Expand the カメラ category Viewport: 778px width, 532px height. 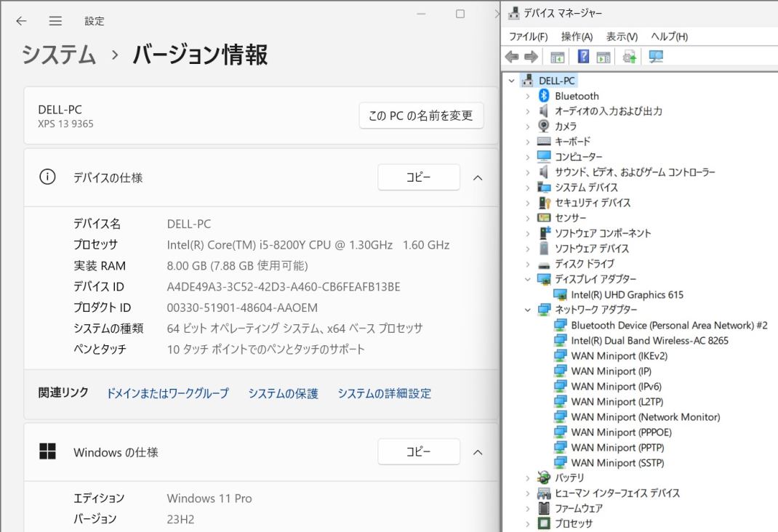point(529,126)
